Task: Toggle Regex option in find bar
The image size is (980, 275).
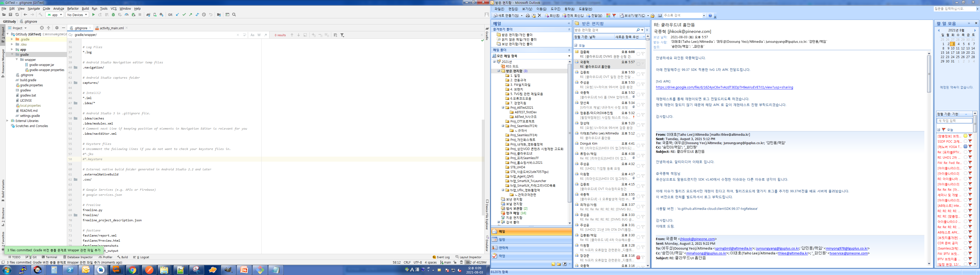Action: click(265, 35)
